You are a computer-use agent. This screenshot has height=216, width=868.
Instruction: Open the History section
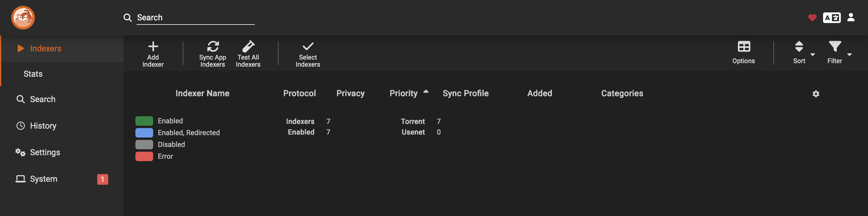coord(43,126)
